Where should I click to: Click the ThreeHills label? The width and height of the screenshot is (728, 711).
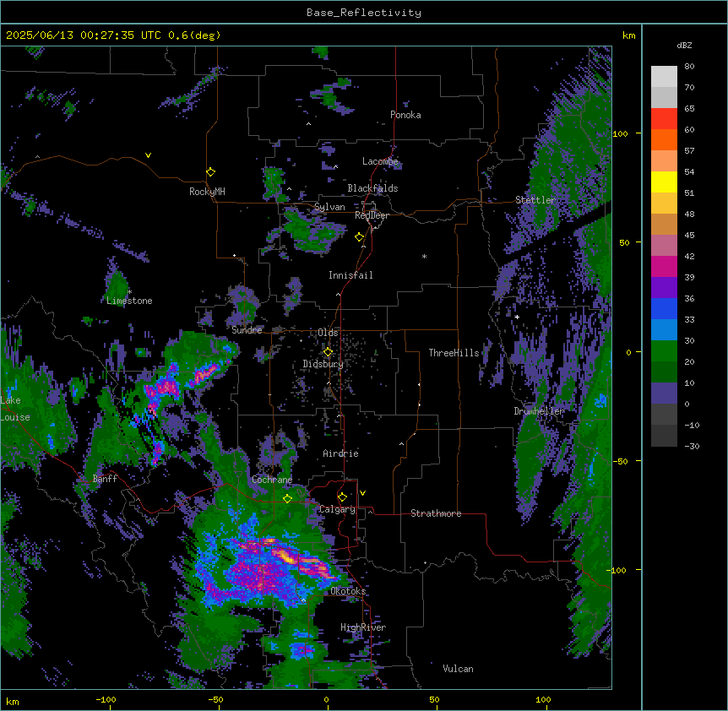click(454, 353)
